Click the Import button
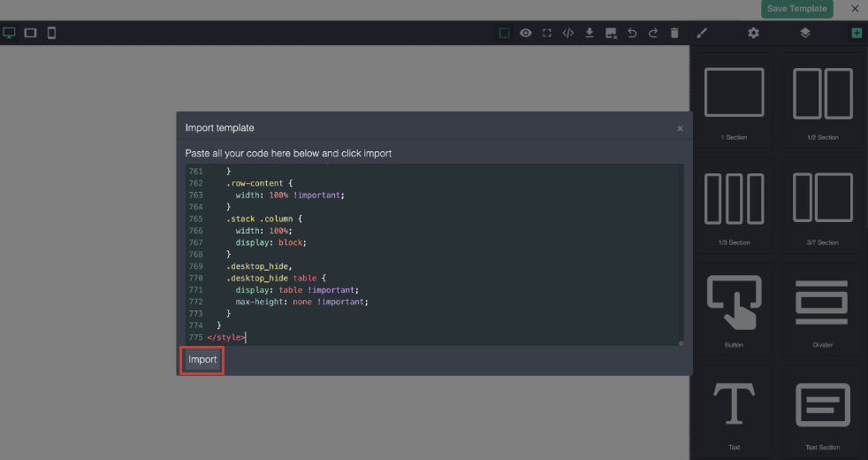This screenshot has height=460, width=868. pyautogui.click(x=202, y=360)
